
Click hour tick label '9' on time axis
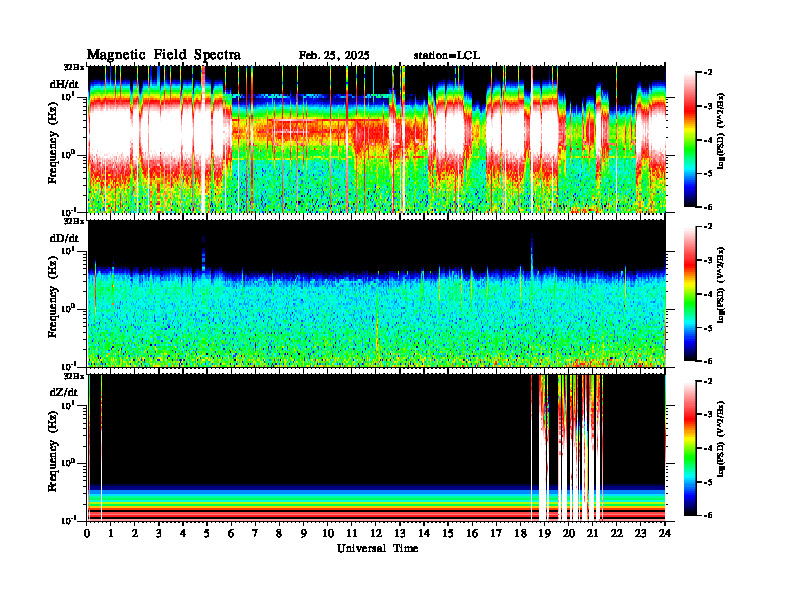coord(304,533)
